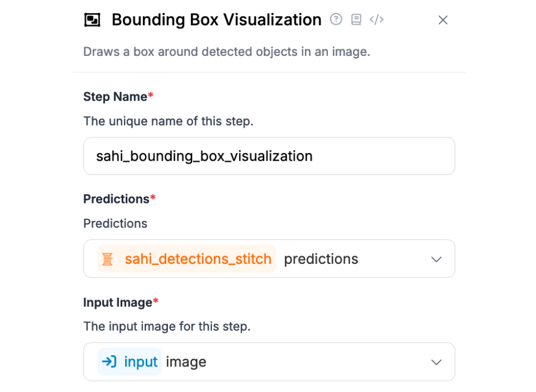Click the input arrow icon in Input Image
536x392 pixels.
[x=109, y=362]
